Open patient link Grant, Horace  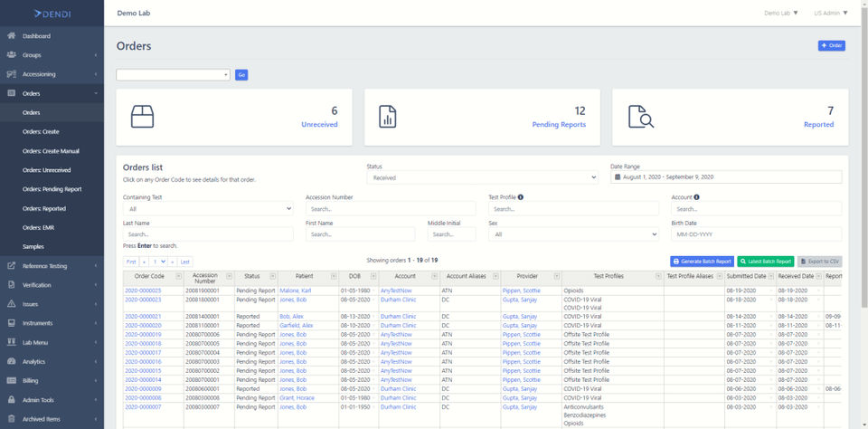(x=297, y=398)
